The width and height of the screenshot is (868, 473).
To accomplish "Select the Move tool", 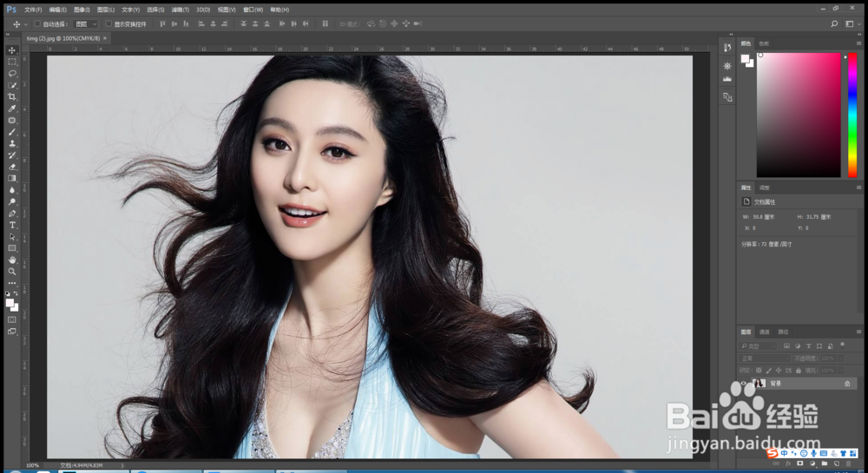I will 11,50.
